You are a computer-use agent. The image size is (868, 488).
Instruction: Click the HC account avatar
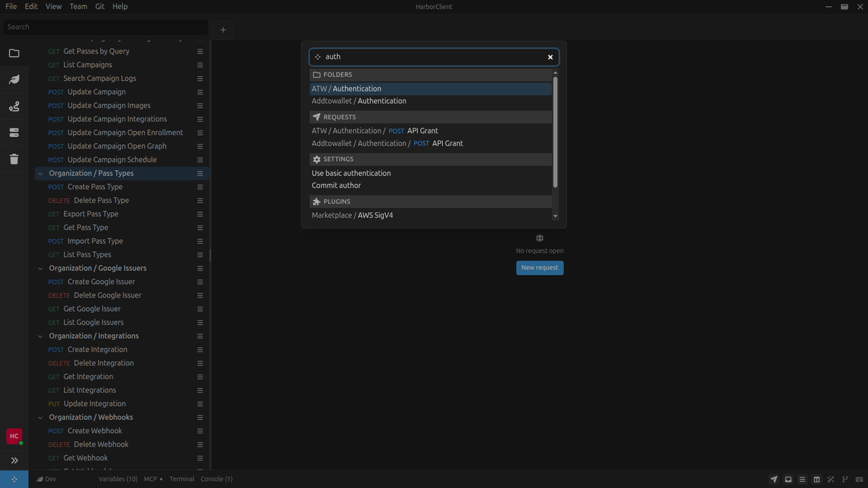14,436
